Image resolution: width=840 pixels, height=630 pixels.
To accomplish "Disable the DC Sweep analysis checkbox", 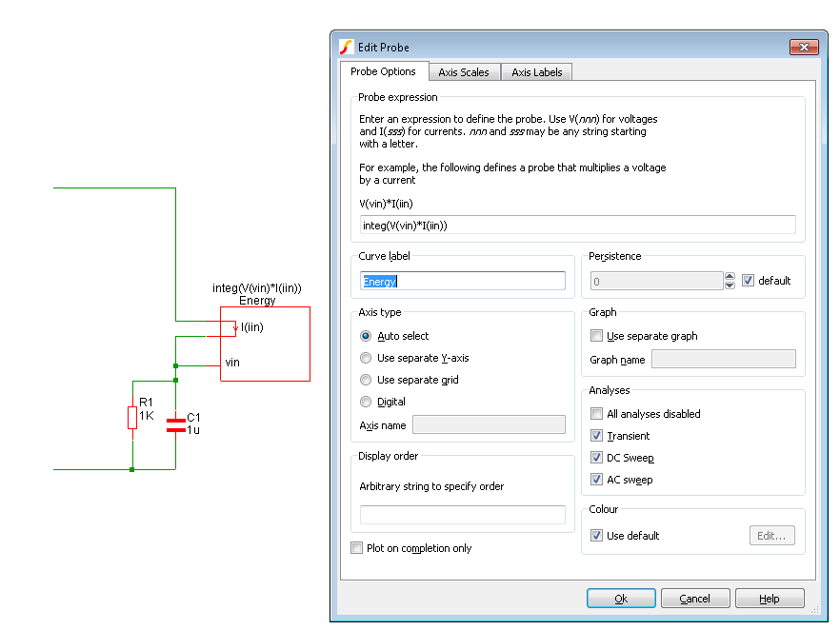I will 596,457.
